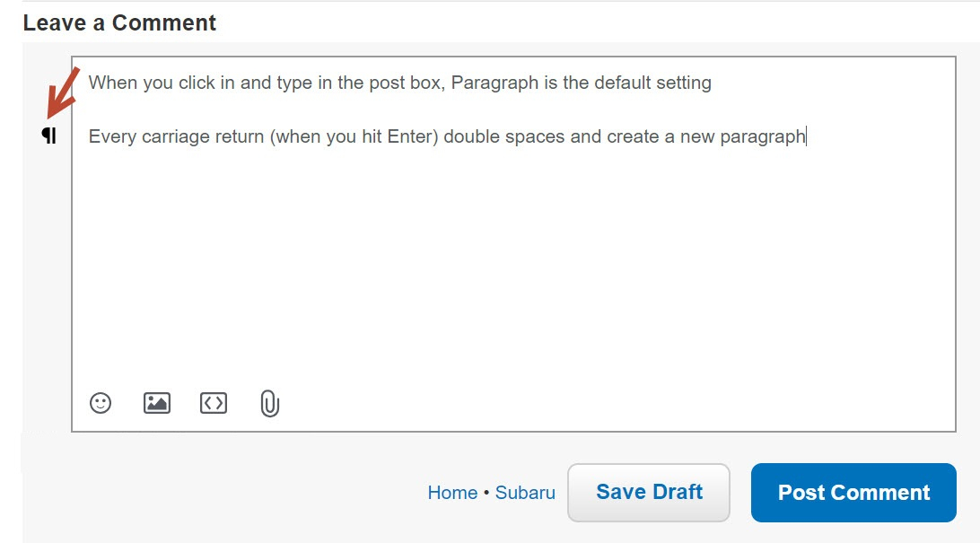Place cursor after the final word 'paragraph'

(806, 136)
